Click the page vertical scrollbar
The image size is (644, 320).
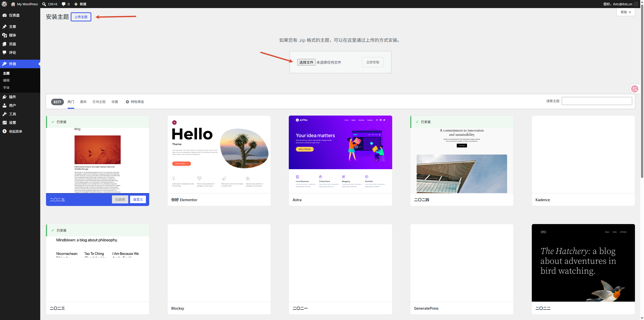642,91
